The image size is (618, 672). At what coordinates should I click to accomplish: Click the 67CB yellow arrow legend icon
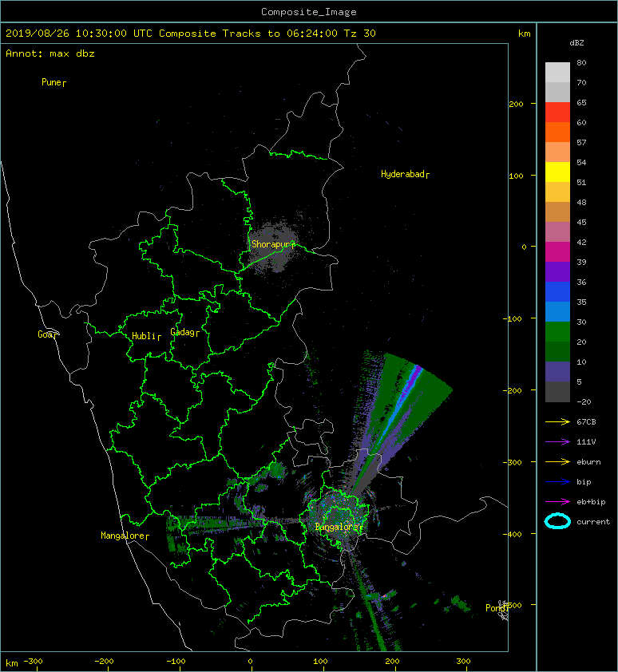(x=557, y=422)
